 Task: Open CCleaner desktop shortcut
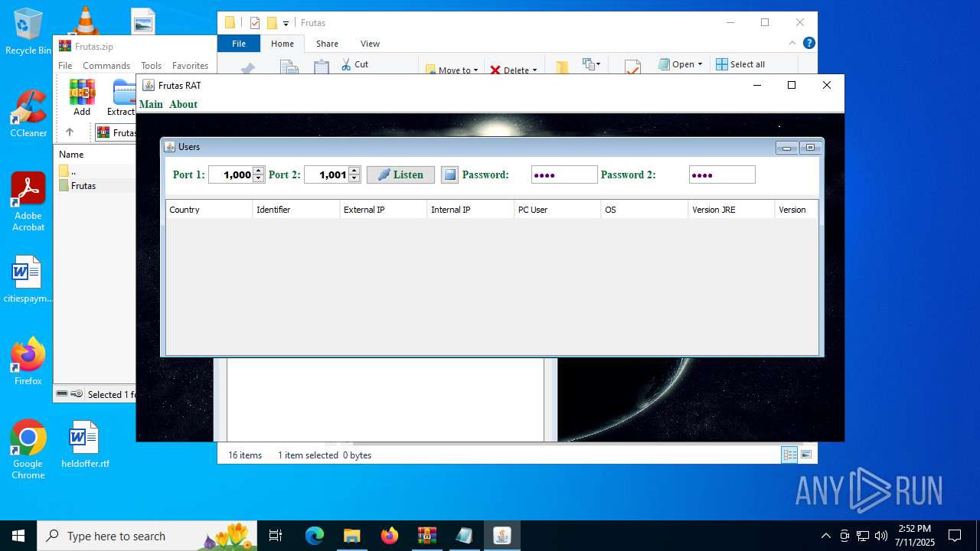pos(28,115)
